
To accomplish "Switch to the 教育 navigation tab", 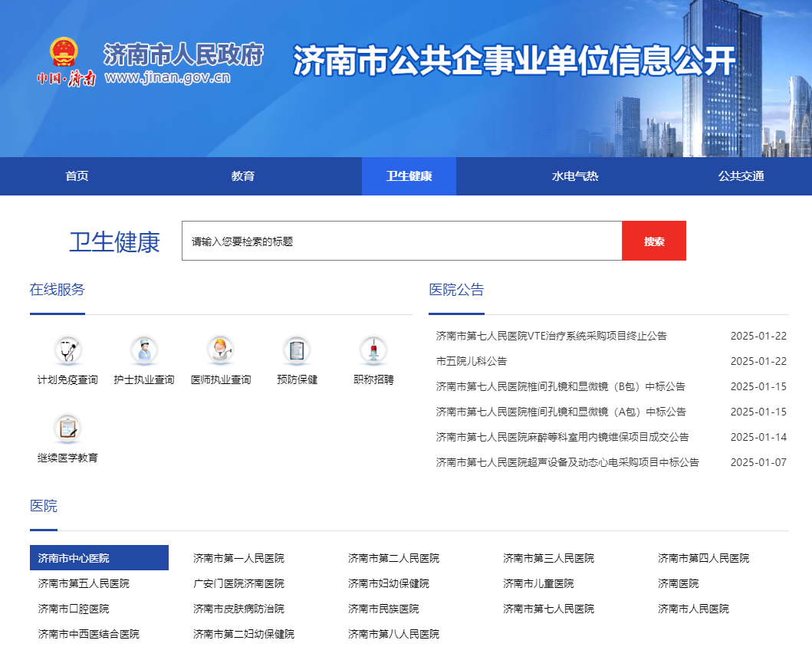I will (x=243, y=176).
